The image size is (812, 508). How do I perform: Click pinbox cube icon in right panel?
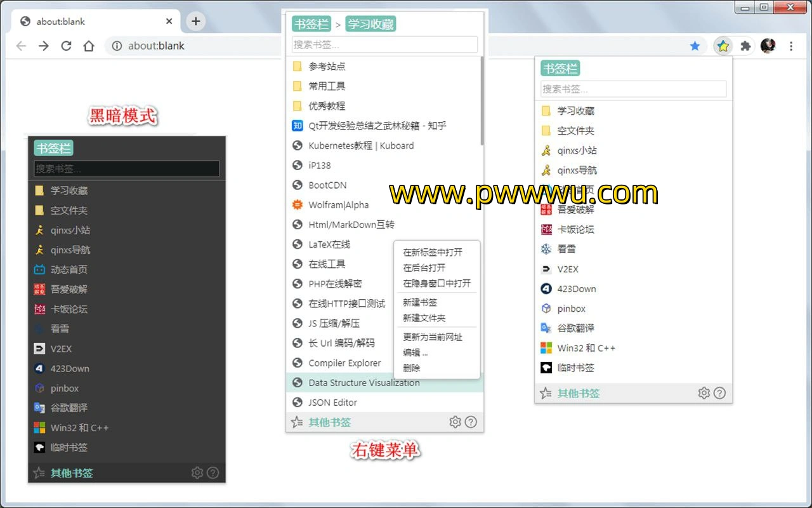tap(546, 309)
